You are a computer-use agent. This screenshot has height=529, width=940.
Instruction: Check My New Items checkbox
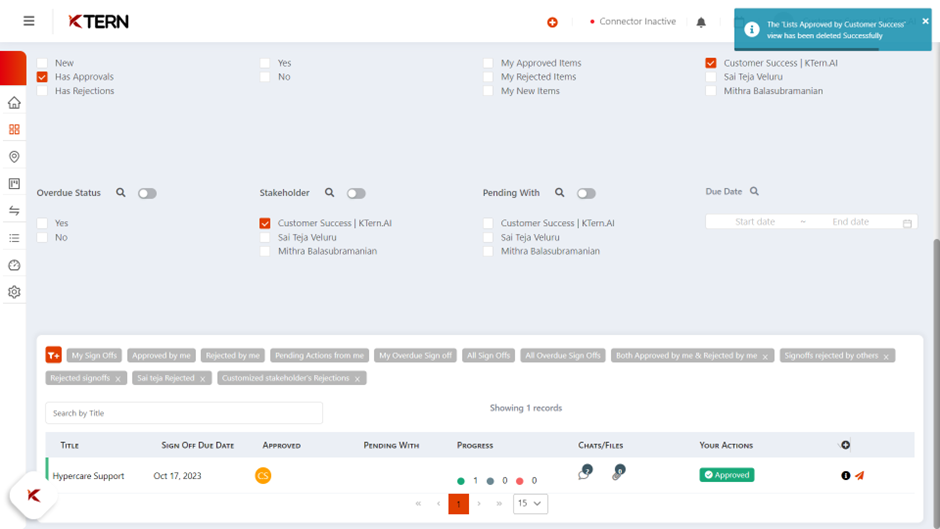coord(488,91)
